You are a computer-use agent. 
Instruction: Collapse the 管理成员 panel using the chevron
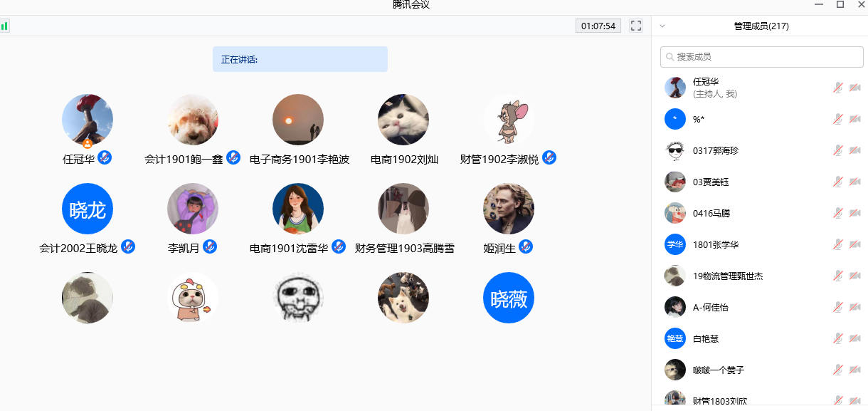[662, 26]
